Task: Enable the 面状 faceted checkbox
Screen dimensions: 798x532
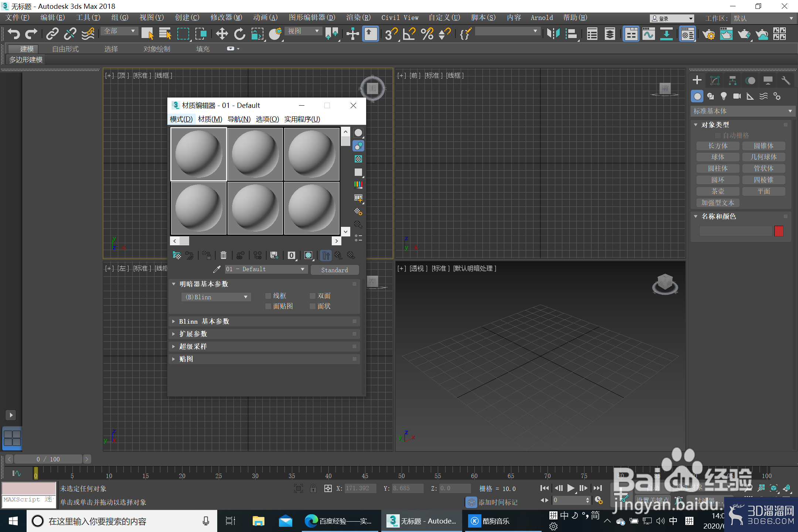Action: 313,306
